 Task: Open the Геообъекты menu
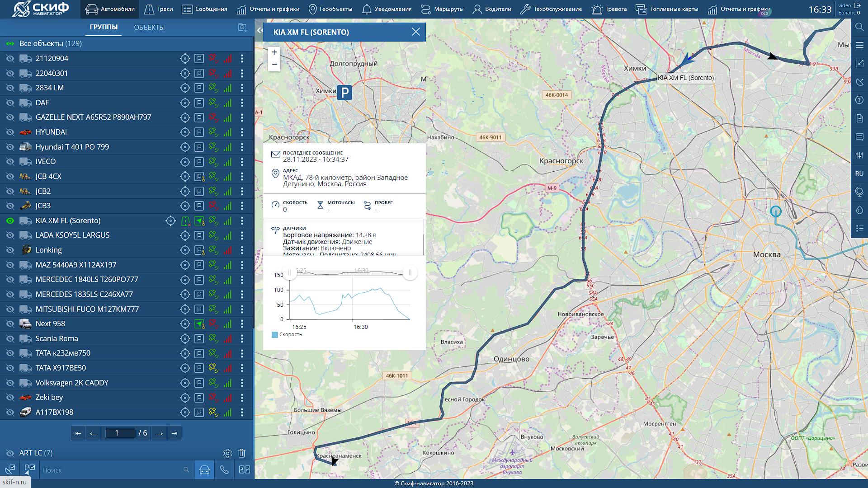[330, 9]
